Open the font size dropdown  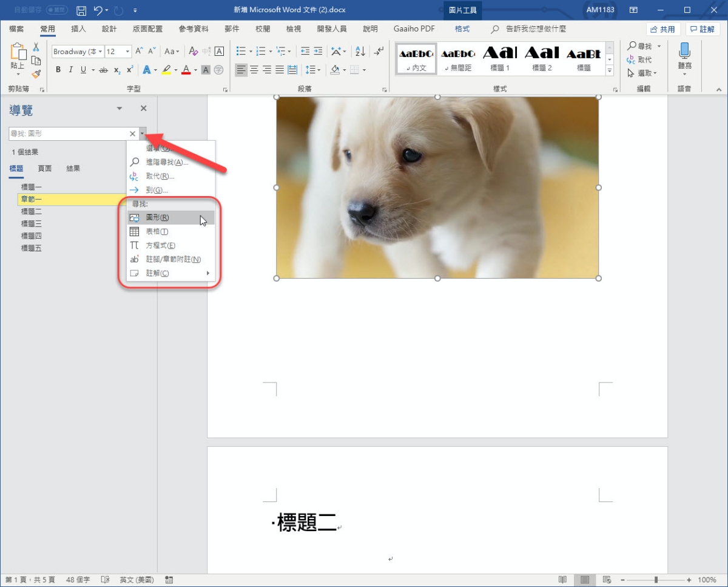point(128,52)
